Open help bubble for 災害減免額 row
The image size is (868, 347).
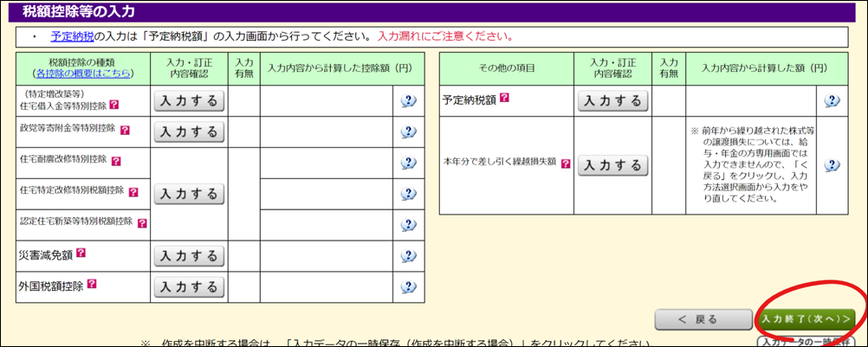[408, 256]
